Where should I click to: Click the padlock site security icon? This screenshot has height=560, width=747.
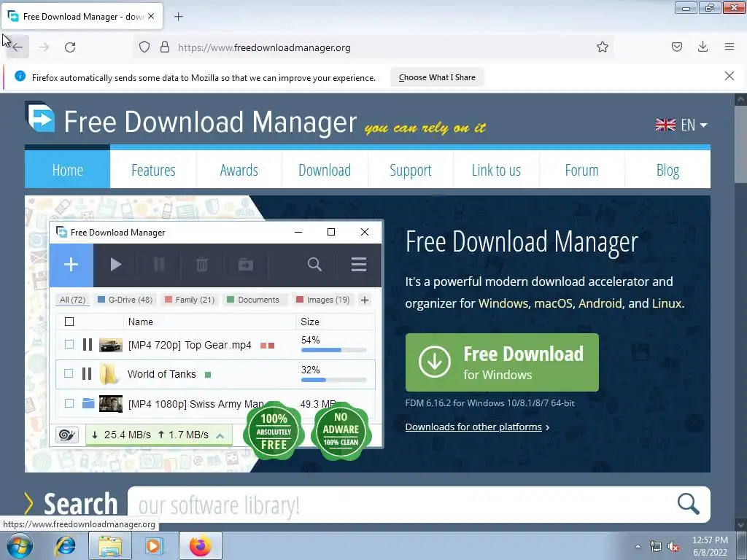165,47
